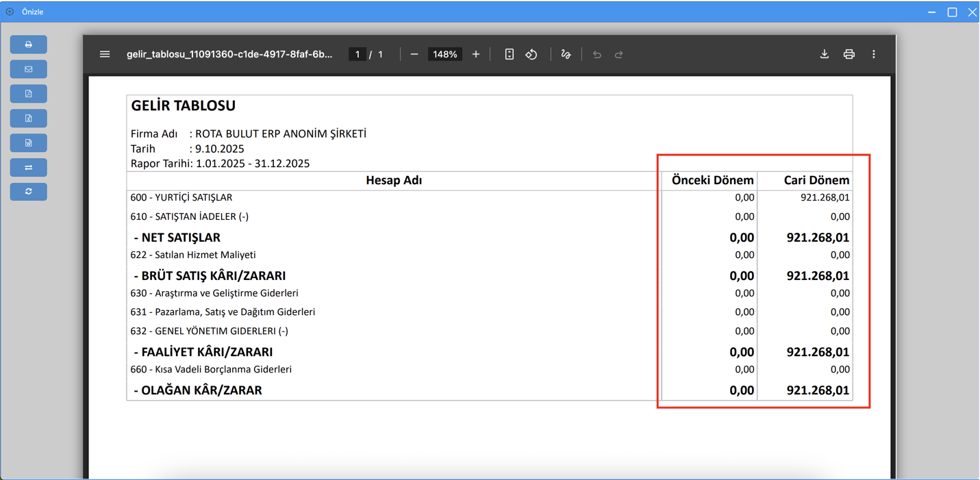Export report as PDF from sidebar
980x480 pixels.
pyautogui.click(x=28, y=94)
